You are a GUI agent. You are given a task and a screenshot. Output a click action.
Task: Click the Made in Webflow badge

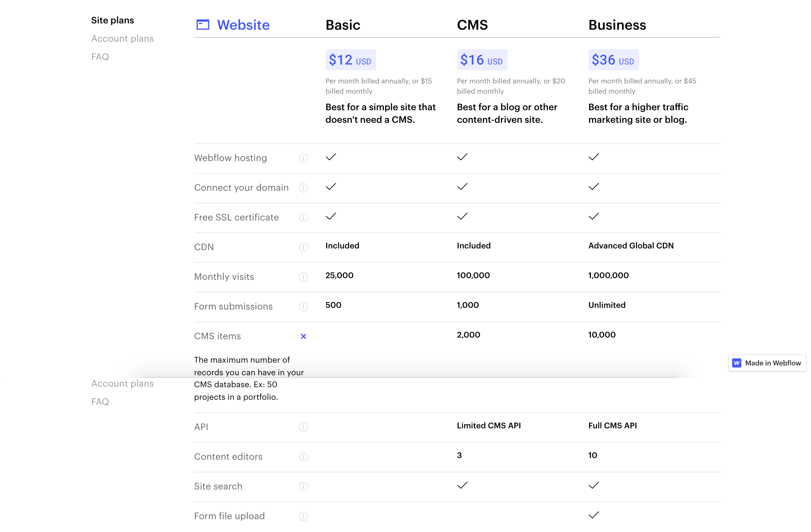point(767,363)
